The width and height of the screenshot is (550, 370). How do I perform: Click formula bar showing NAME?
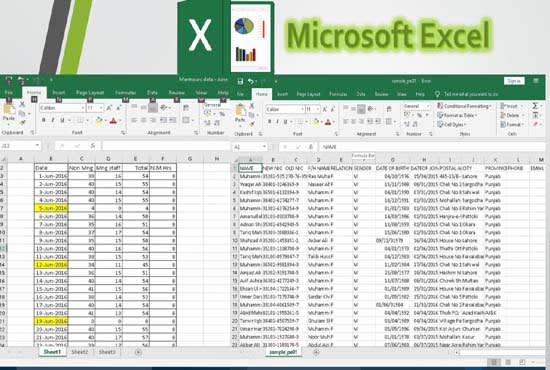pos(432,147)
